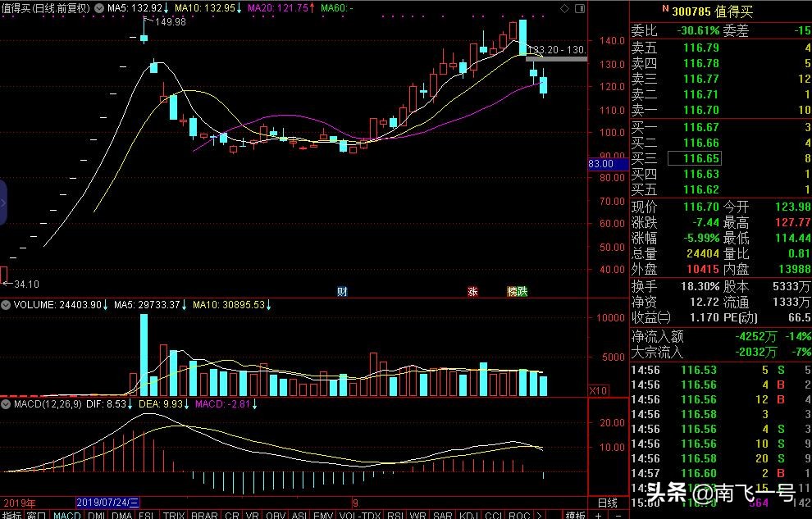Switch to the MACD indicator tab
The image size is (812, 519).
point(66,515)
